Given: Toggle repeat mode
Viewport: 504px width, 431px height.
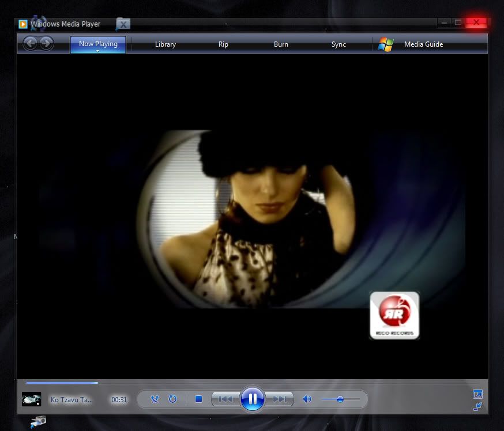Looking at the screenshot, I should pos(172,399).
